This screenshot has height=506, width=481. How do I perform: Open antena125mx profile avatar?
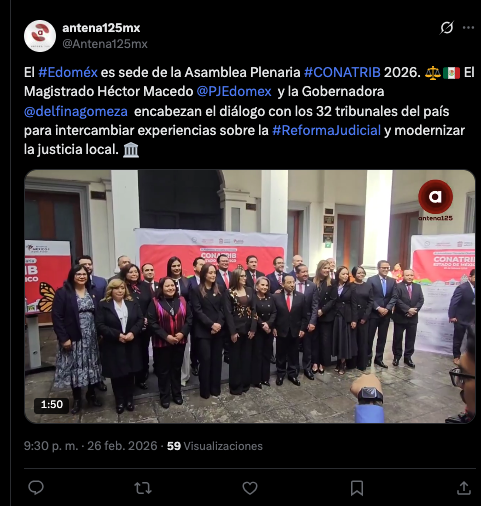tap(40, 36)
